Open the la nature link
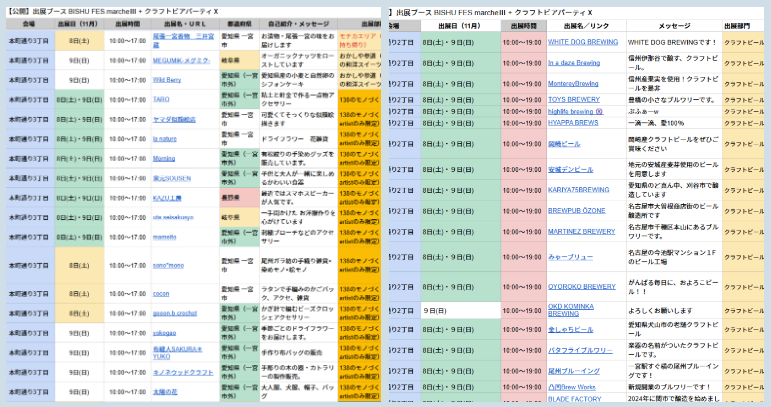Screen dimensions: 771x407 165,138
